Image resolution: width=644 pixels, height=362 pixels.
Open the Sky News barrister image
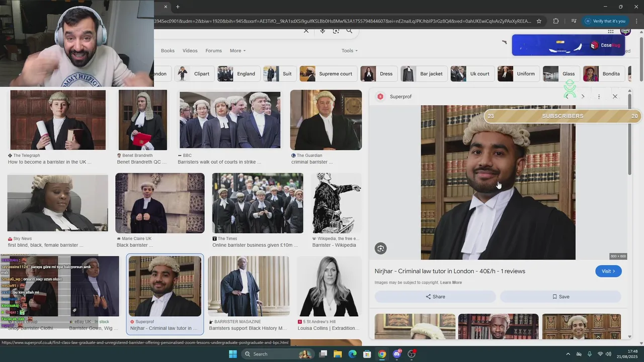point(58,203)
